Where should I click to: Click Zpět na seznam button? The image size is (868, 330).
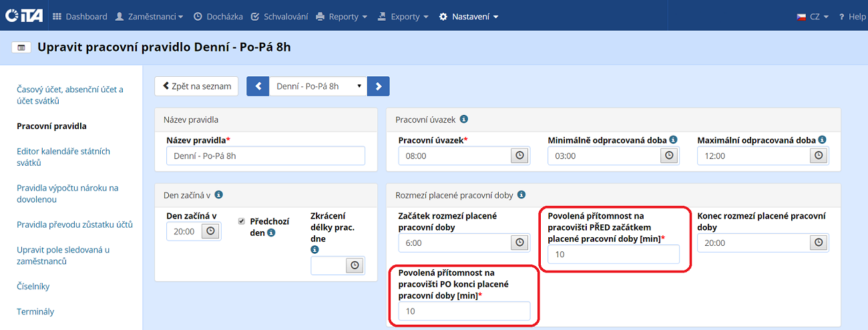[x=196, y=86]
